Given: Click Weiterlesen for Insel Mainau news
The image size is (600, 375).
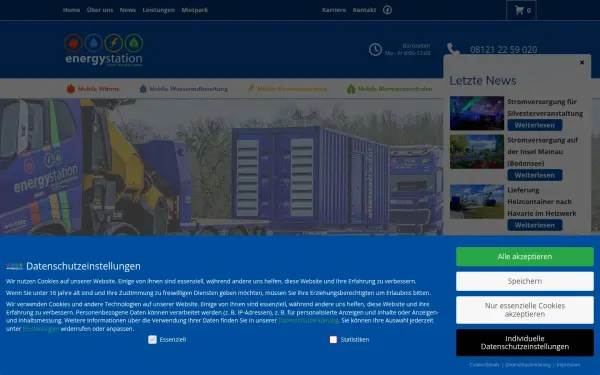Looking at the screenshot, I should coord(535,175).
